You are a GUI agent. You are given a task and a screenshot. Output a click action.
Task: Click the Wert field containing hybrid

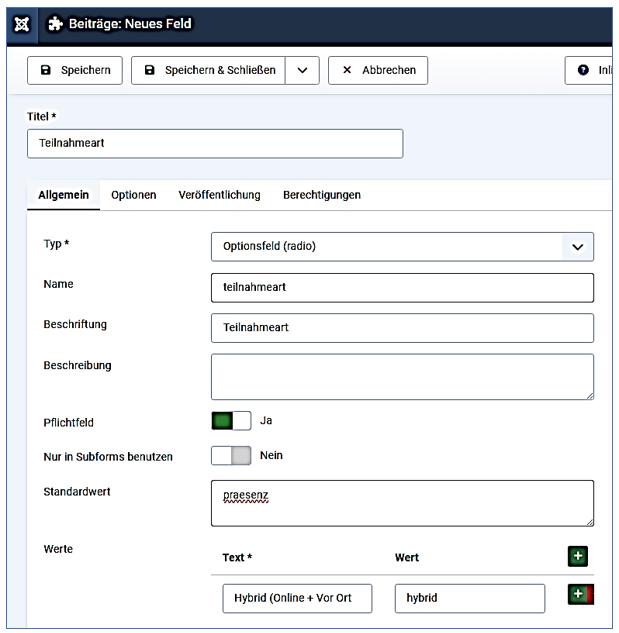[x=469, y=598]
